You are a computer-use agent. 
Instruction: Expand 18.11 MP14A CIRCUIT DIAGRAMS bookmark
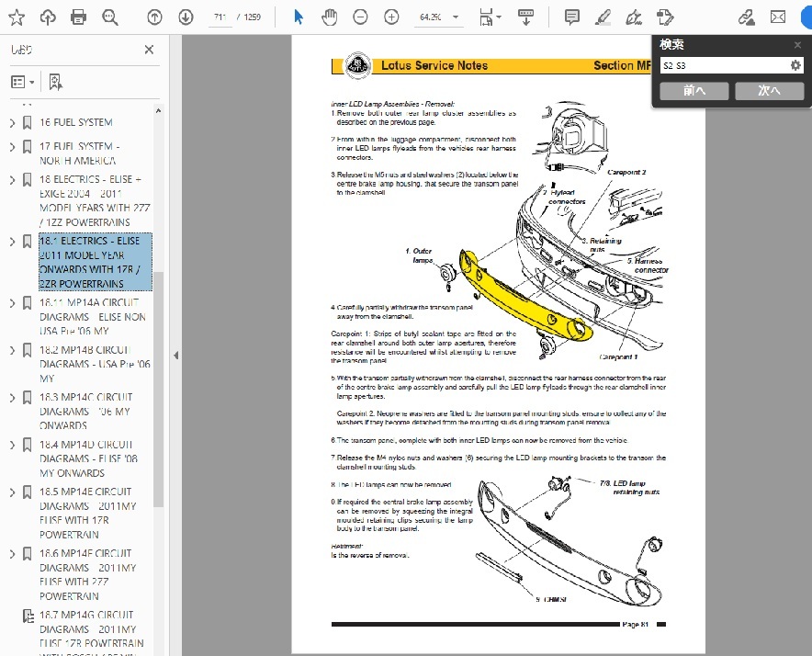(13, 303)
